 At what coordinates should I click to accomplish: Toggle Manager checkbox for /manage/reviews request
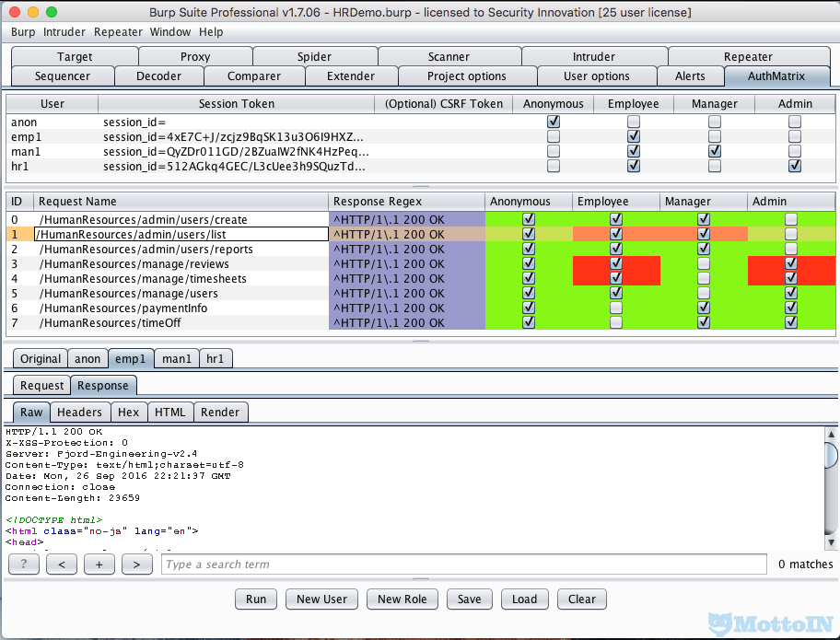pyautogui.click(x=704, y=263)
